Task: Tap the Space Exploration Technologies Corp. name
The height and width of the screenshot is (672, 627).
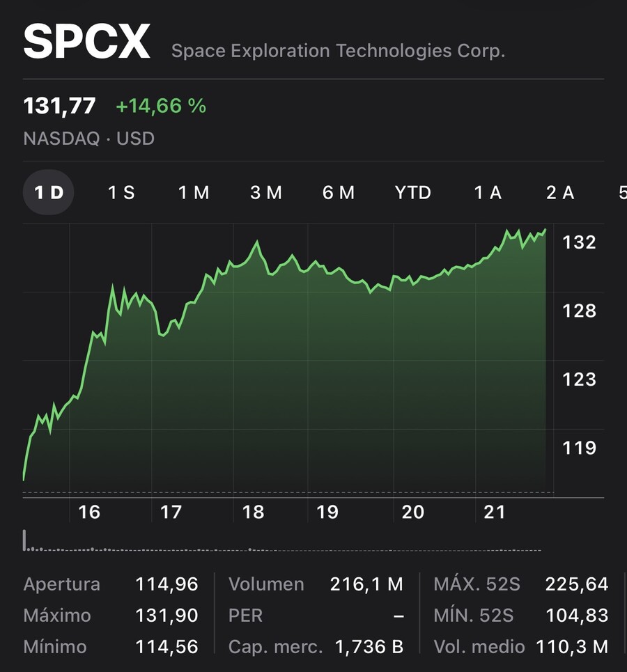Action: click(x=338, y=51)
